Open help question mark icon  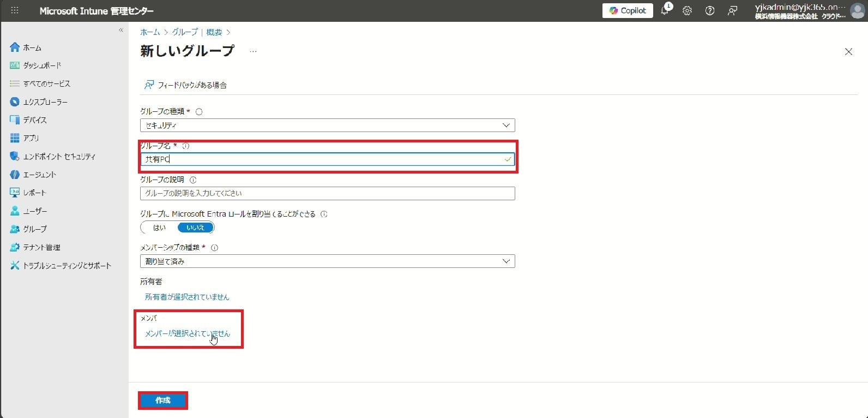pos(709,11)
